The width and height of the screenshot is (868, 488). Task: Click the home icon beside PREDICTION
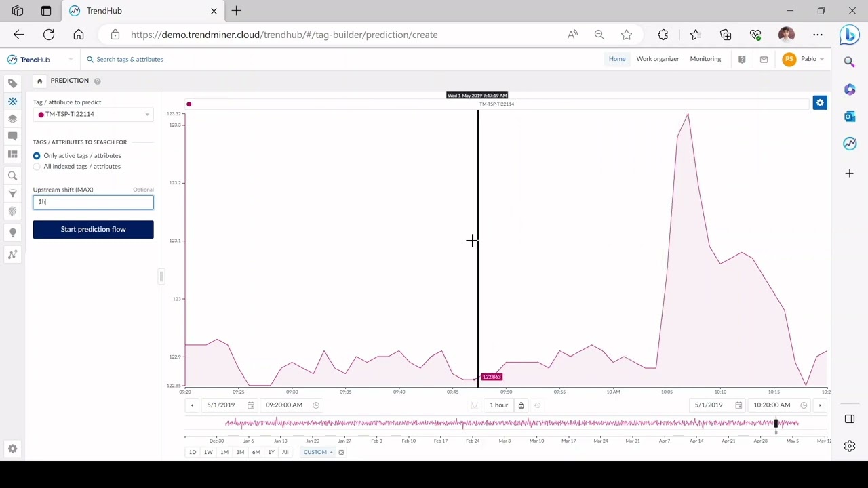click(39, 81)
